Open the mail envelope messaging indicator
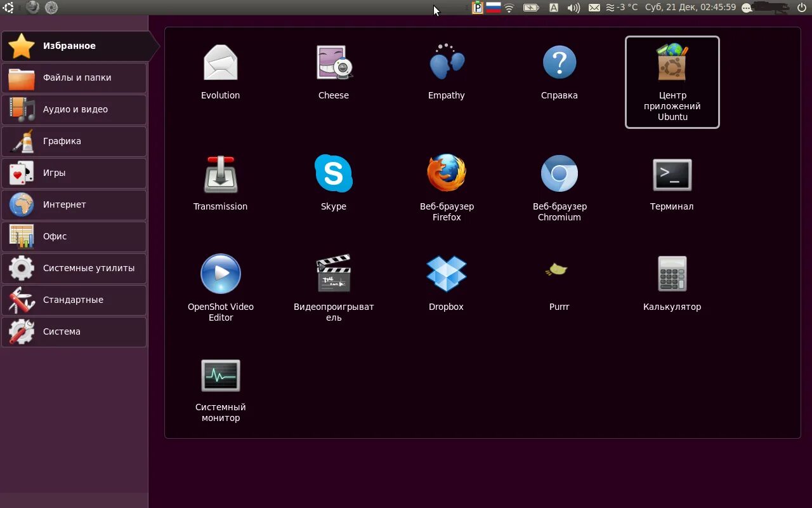The width and height of the screenshot is (812, 508). tap(594, 8)
